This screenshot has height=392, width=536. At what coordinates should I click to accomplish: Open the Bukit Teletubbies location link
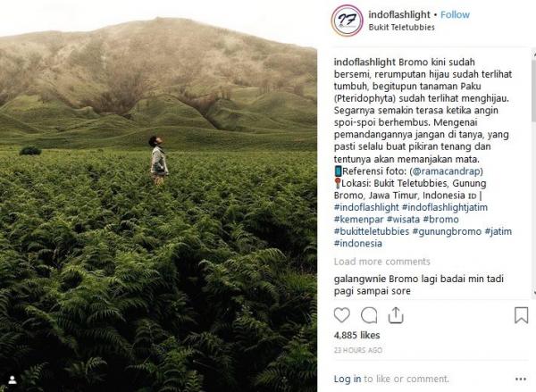point(401,28)
